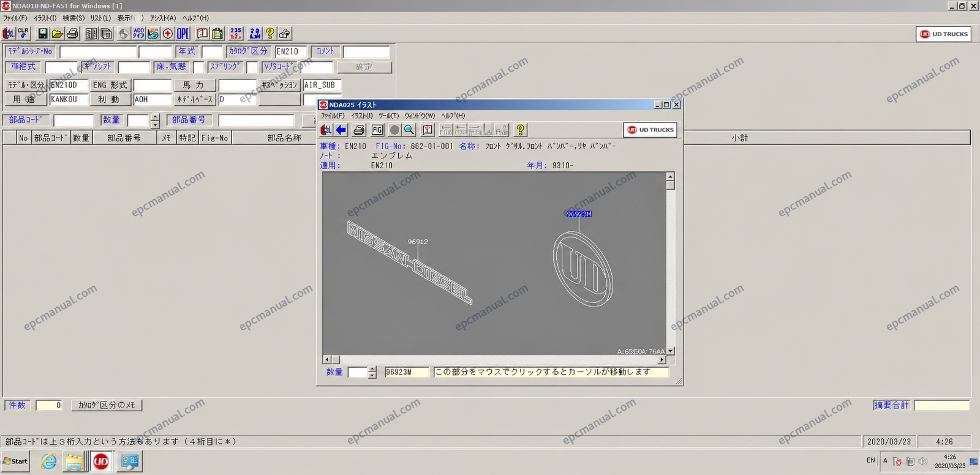This screenshot has width=980, height=475.
Task: Click the ADD タイプ toolbar icon
Action: tap(138, 34)
